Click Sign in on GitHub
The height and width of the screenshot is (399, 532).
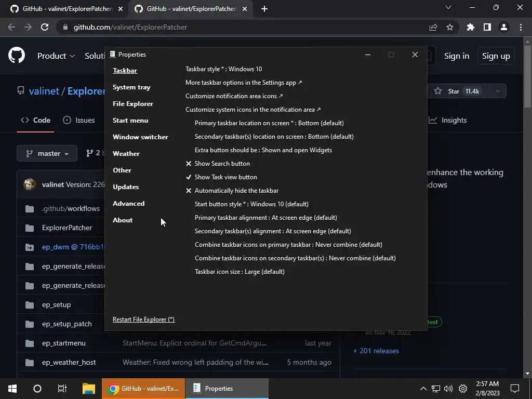click(457, 56)
